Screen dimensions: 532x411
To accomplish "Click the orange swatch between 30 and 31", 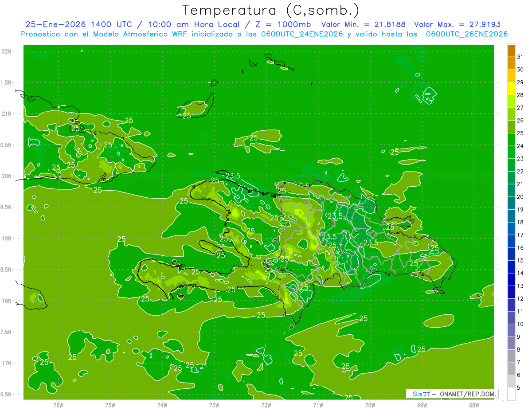I will click(x=511, y=63).
